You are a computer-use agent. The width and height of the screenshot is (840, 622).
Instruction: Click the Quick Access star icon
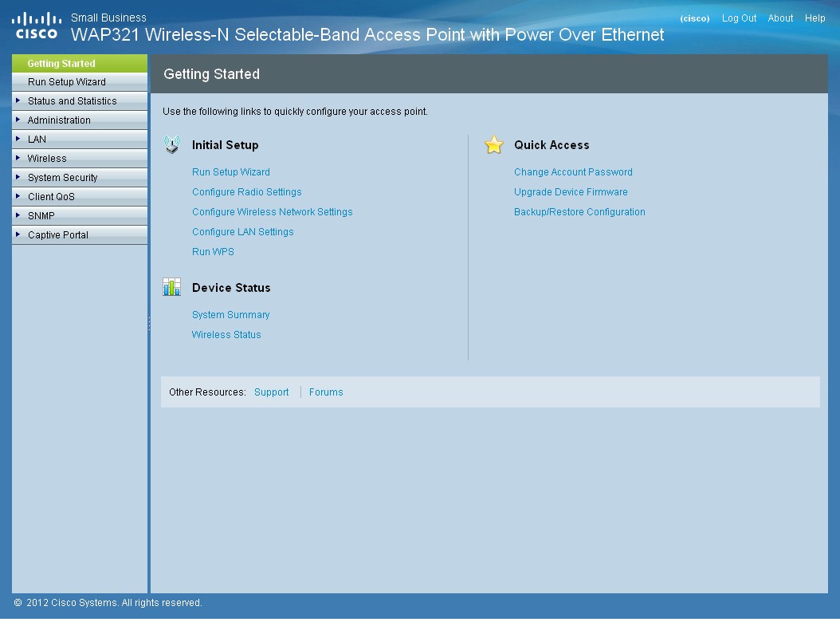(x=494, y=145)
